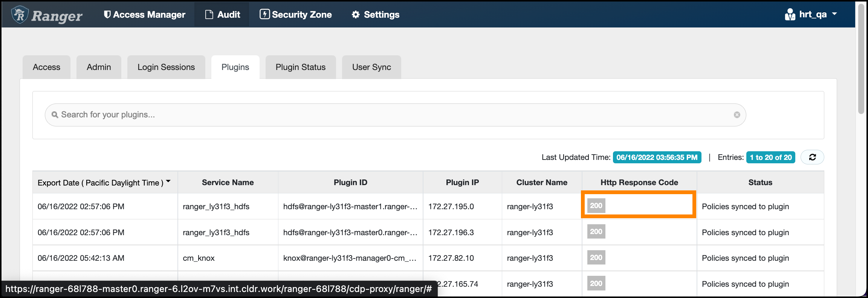Select the Admin tab
Viewport: 868px width, 298px height.
99,67
